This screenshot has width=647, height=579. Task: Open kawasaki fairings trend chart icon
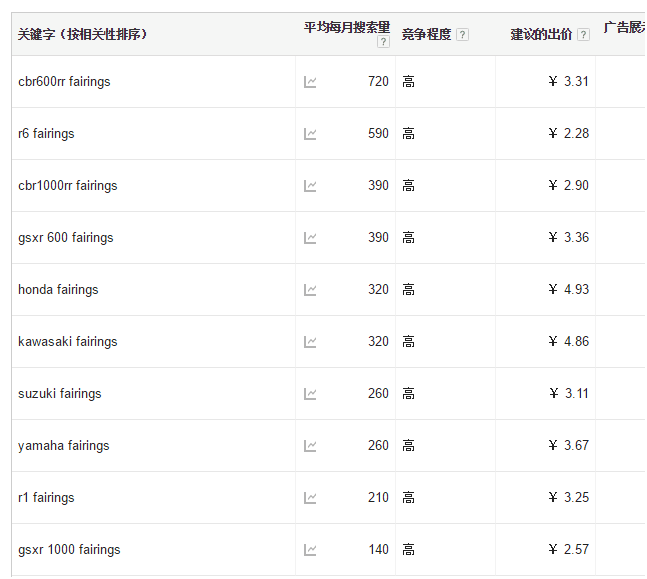point(310,342)
